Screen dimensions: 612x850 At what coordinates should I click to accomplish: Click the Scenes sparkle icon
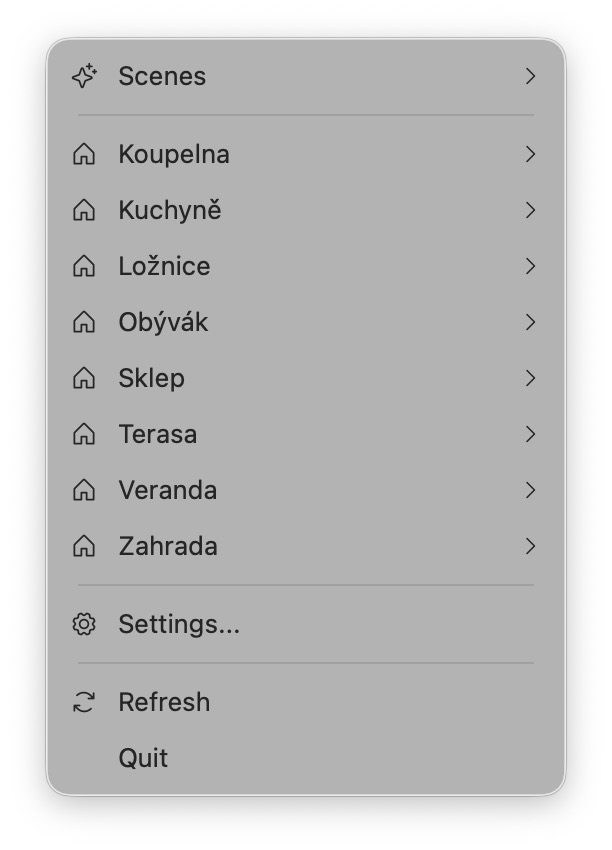point(84,76)
